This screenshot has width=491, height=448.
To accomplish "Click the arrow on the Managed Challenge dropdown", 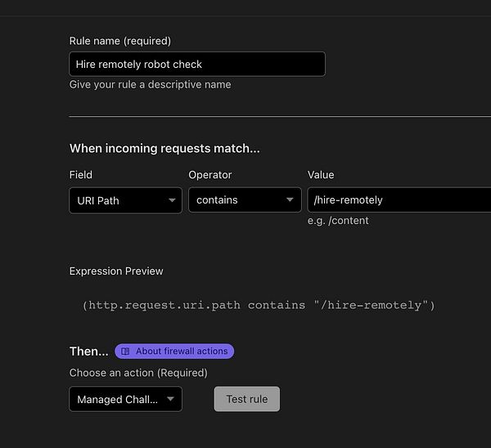I will point(170,400).
